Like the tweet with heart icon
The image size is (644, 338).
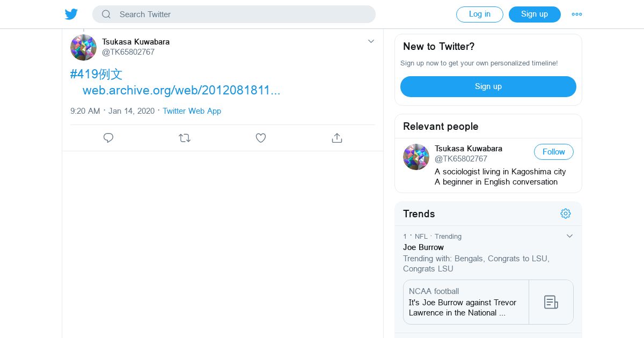point(261,138)
